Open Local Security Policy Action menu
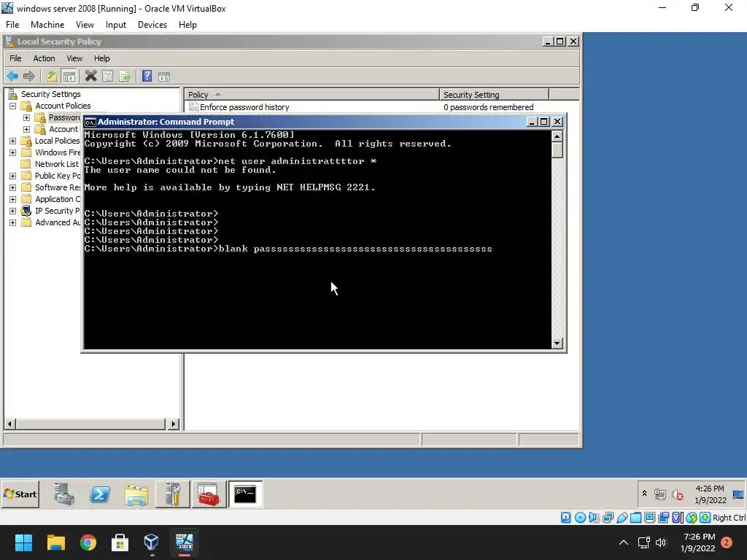 pyautogui.click(x=44, y=58)
